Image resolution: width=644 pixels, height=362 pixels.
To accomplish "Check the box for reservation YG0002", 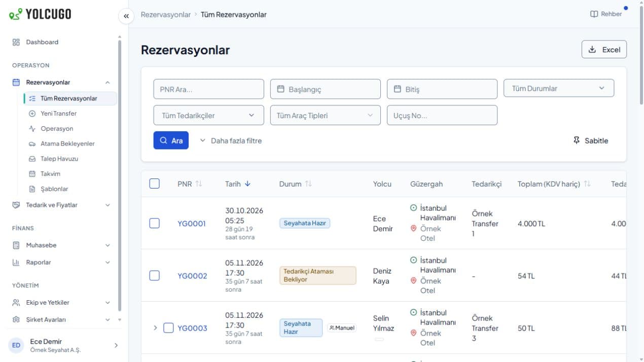I will (x=155, y=275).
